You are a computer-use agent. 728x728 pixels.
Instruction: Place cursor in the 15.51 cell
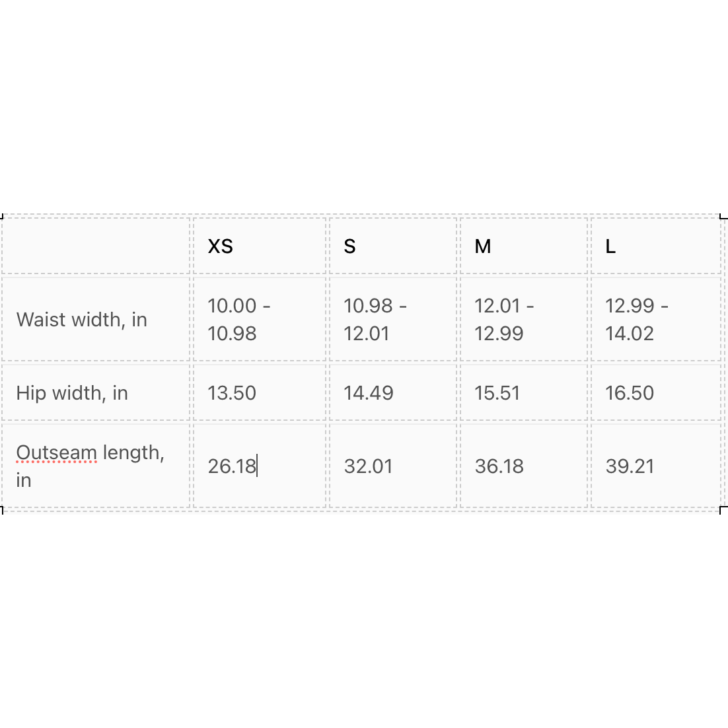coord(497,393)
